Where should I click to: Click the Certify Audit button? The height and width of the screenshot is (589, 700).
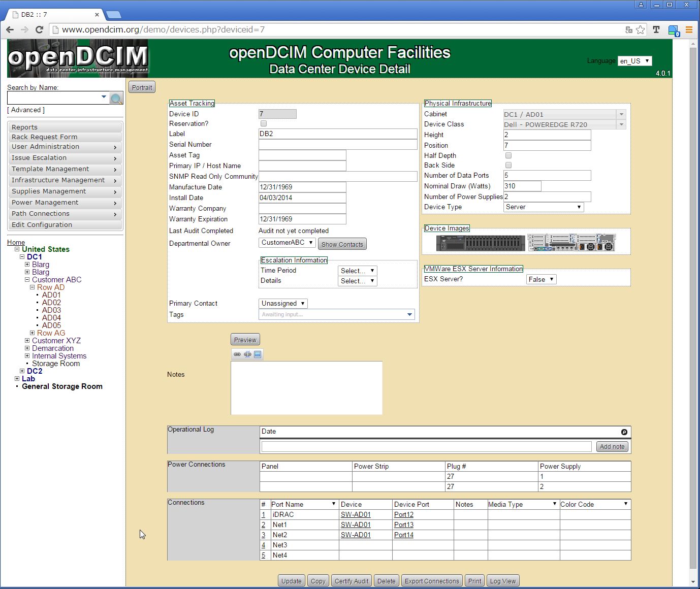click(351, 580)
